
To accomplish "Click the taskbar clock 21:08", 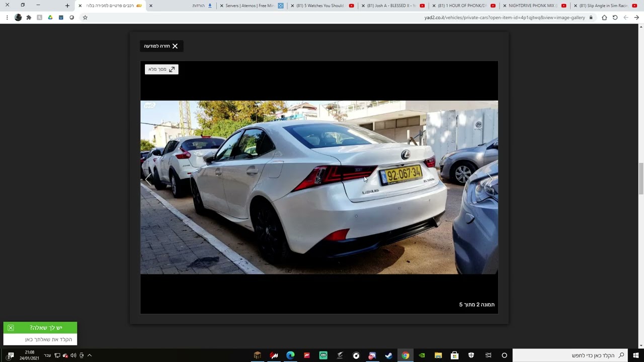I will pyautogui.click(x=29, y=355).
